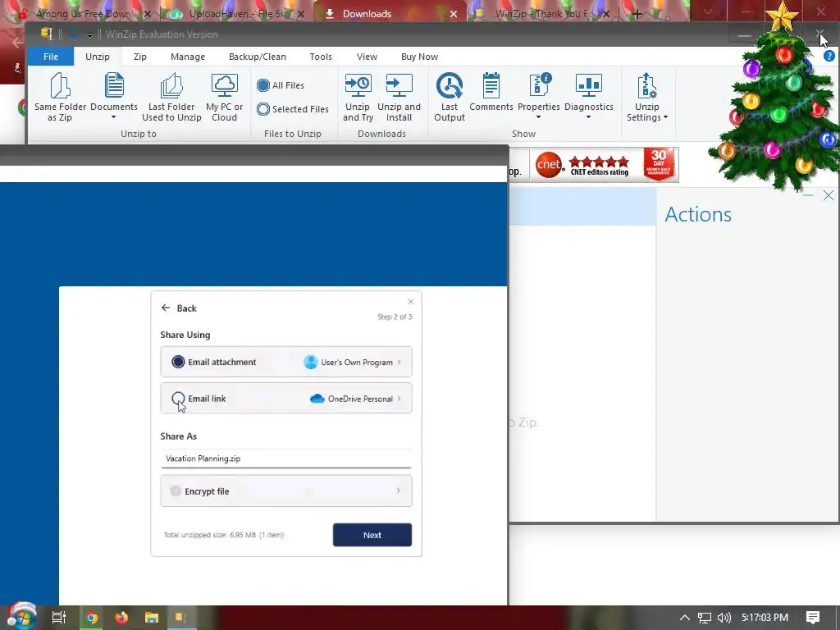
Task: Expand OneDrive Personal cloud options
Action: [x=399, y=399]
